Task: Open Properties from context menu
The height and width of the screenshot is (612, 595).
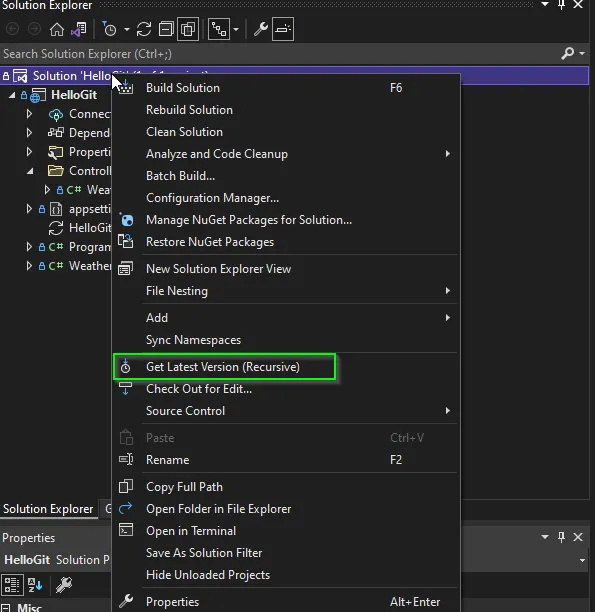Action: [286, 601]
